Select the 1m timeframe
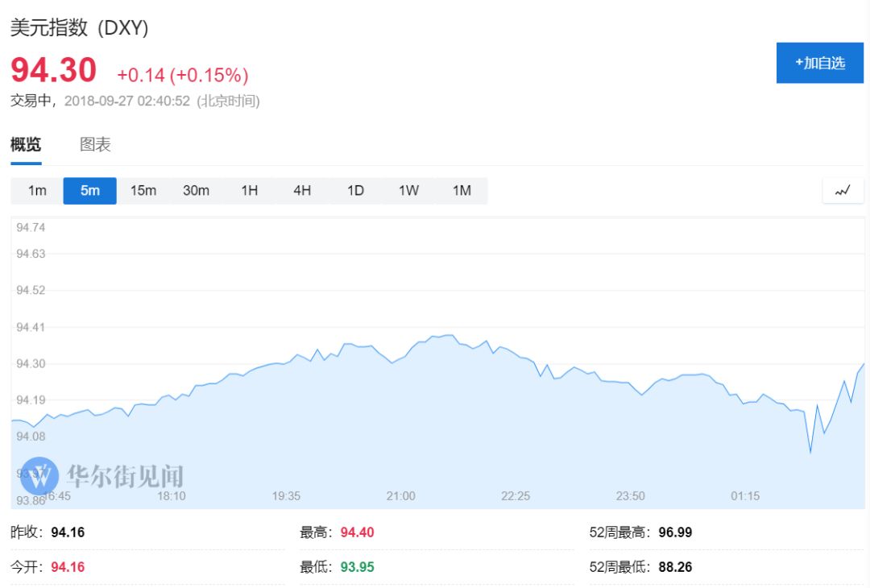The height and width of the screenshot is (588, 870). [x=37, y=191]
